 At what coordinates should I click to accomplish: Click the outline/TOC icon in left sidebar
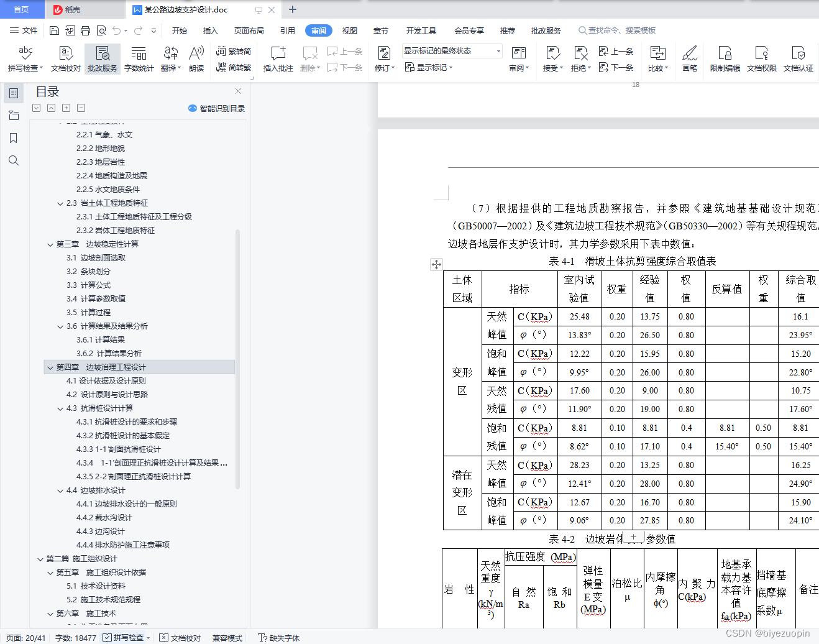14,93
